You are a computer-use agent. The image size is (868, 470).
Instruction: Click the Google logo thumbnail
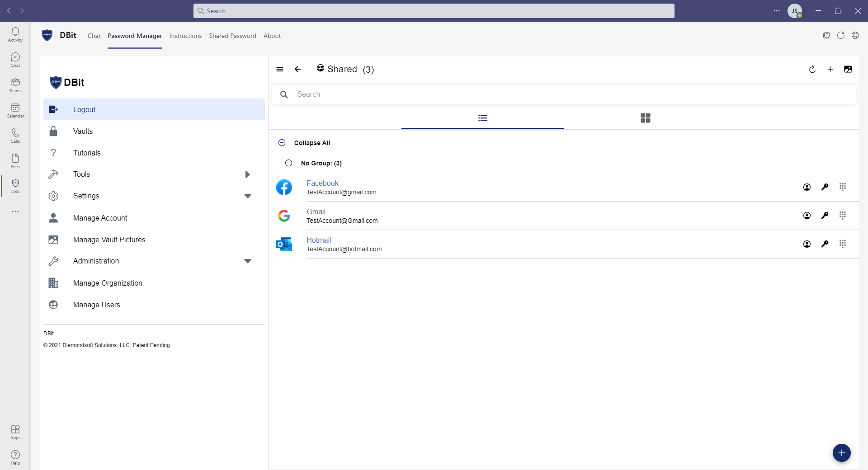(284, 216)
